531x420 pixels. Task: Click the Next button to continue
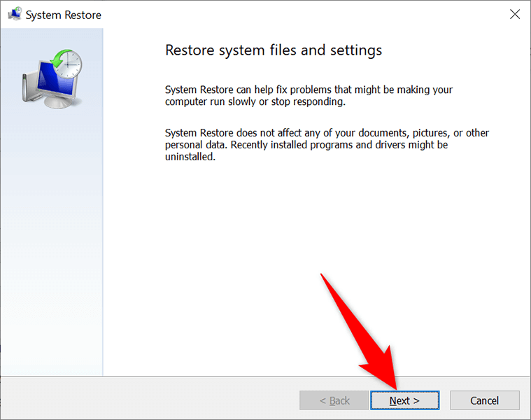[x=404, y=400]
